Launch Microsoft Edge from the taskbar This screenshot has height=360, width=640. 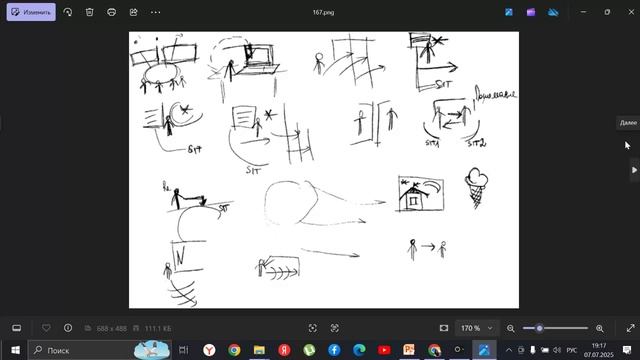(359, 350)
